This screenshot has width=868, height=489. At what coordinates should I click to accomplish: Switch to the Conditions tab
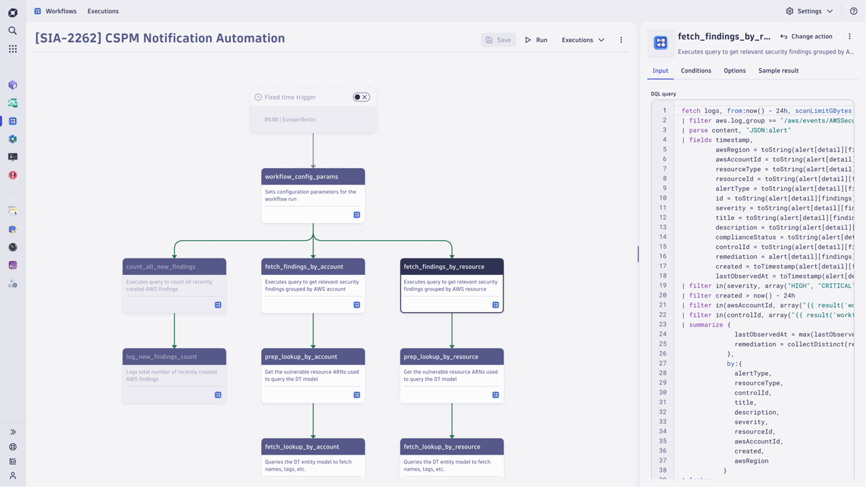tap(696, 70)
